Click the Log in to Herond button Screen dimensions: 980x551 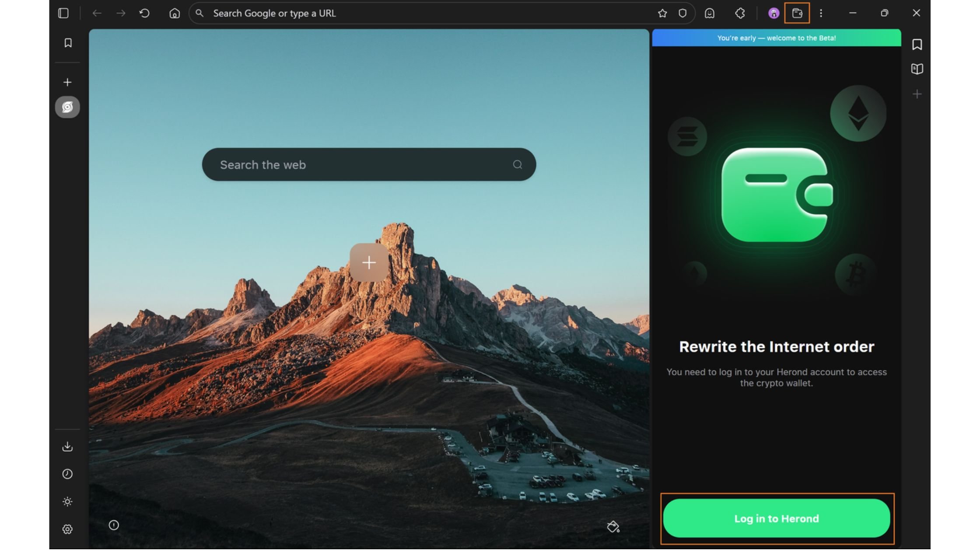coord(777,518)
